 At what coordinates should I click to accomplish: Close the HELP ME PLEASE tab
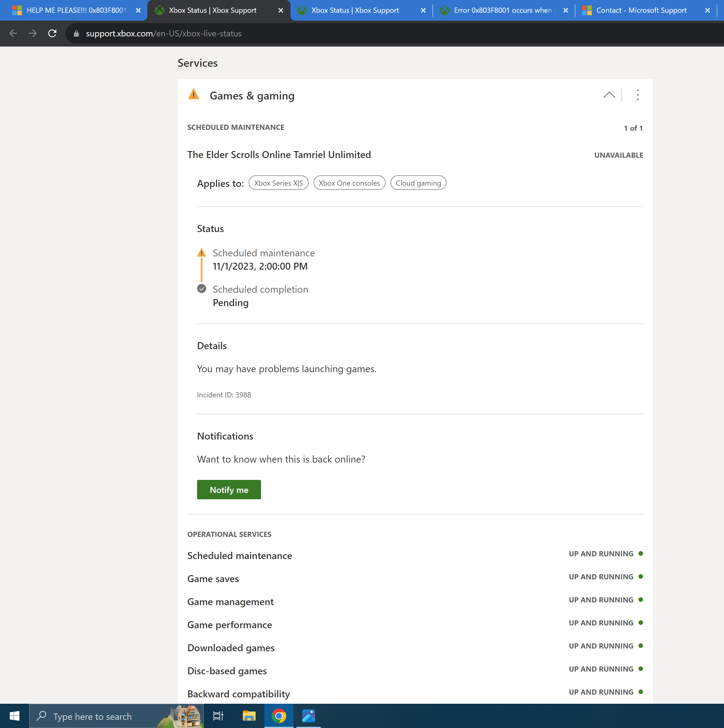click(138, 11)
